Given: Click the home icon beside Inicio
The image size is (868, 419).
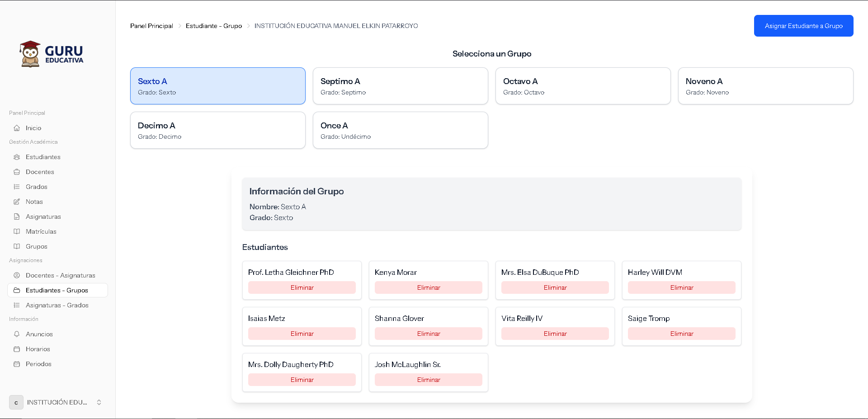Looking at the screenshot, I should 17,128.
